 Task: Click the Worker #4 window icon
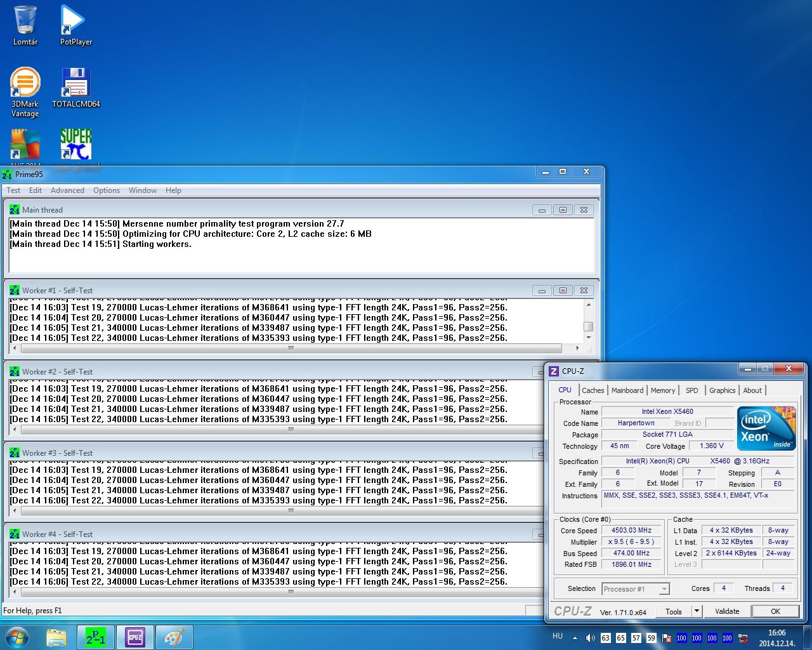tap(15, 534)
